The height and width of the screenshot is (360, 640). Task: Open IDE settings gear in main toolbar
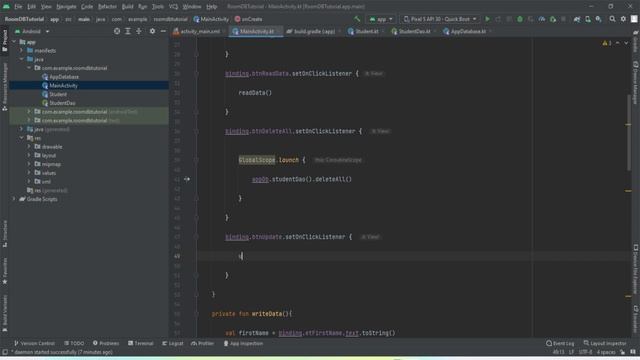tap(623, 19)
